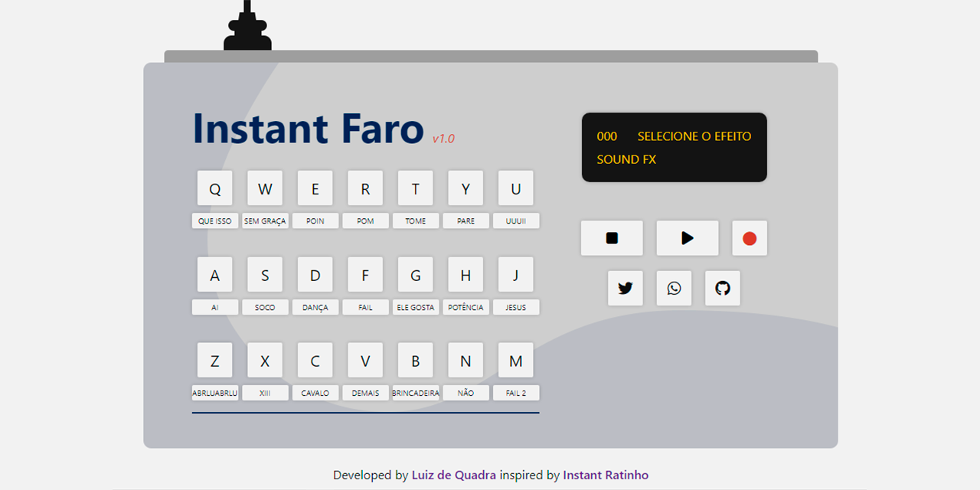
Task: Click the SOUND FX display panel
Action: tap(674, 147)
